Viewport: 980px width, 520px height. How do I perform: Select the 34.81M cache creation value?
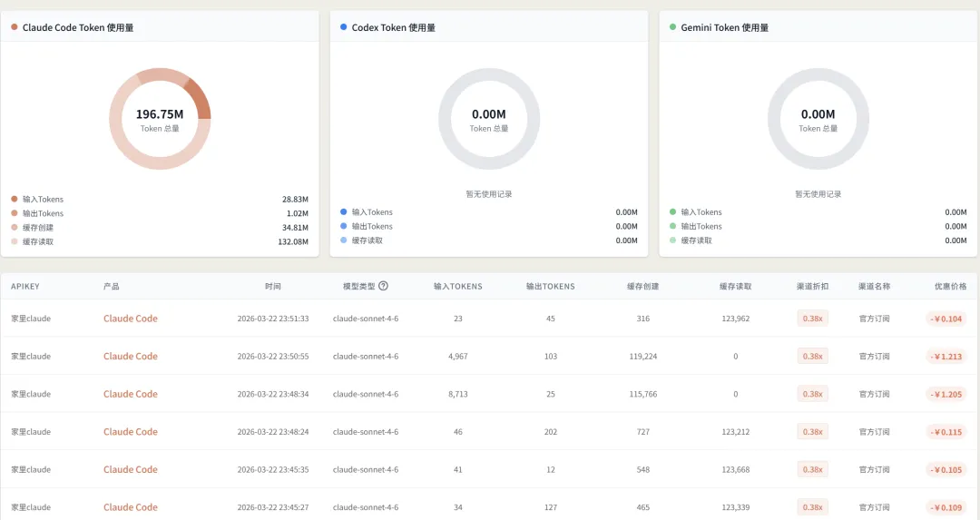pos(295,228)
